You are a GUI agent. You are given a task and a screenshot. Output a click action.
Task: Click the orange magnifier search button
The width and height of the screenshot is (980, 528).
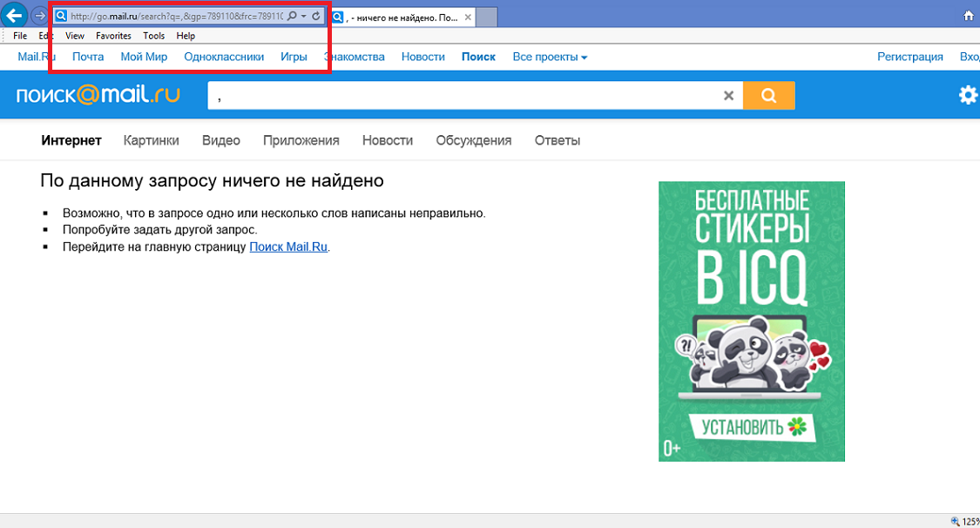768,96
